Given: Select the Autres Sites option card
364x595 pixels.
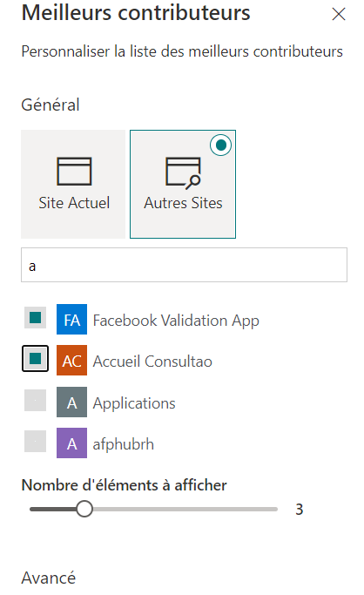Looking at the screenshot, I should [x=183, y=184].
